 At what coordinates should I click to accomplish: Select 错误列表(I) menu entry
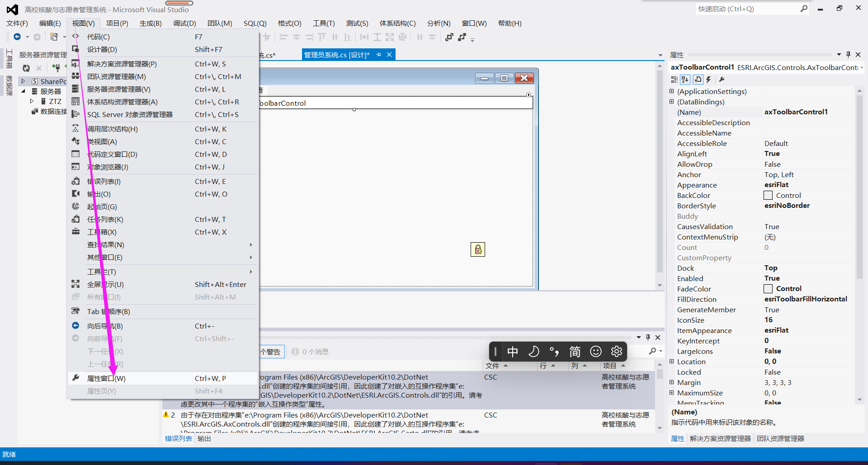click(163, 181)
